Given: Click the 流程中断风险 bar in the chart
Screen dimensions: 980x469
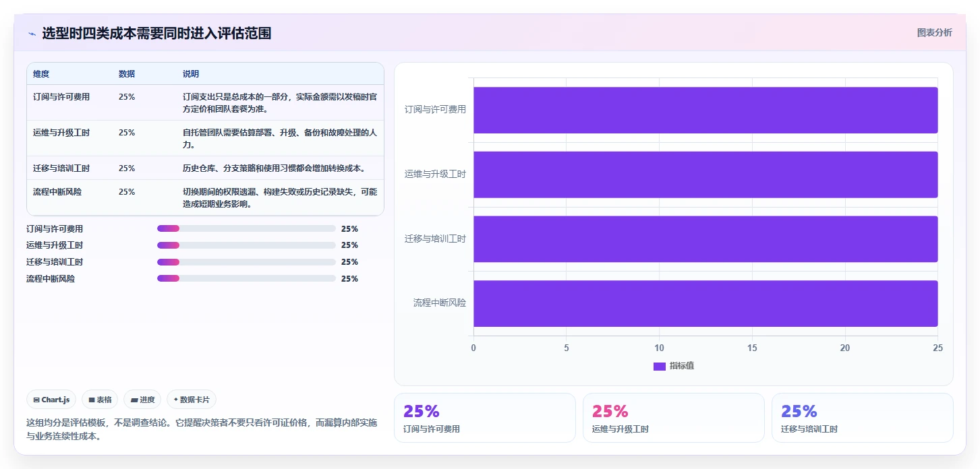Looking at the screenshot, I should 705,303.
